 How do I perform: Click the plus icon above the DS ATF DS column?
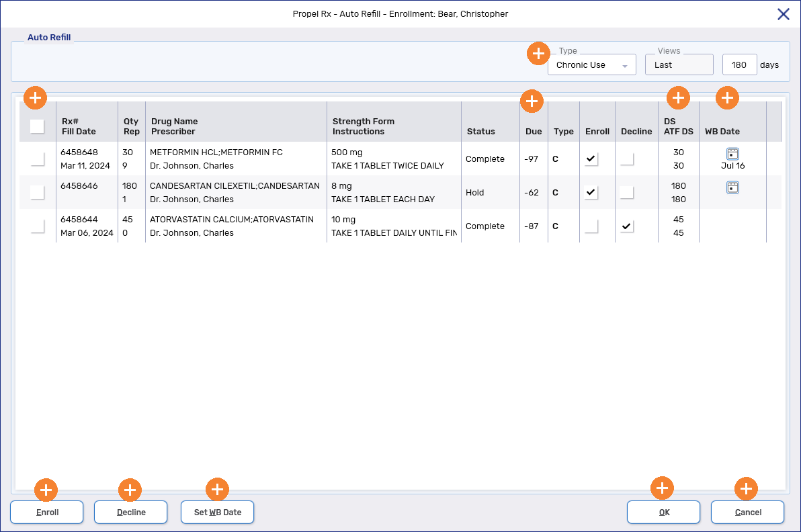coord(678,97)
